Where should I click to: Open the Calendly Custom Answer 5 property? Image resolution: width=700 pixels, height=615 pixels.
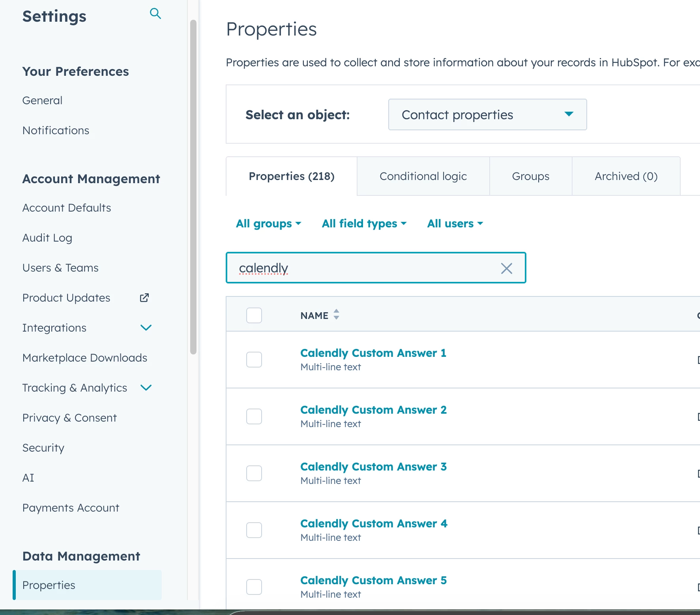click(x=373, y=580)
